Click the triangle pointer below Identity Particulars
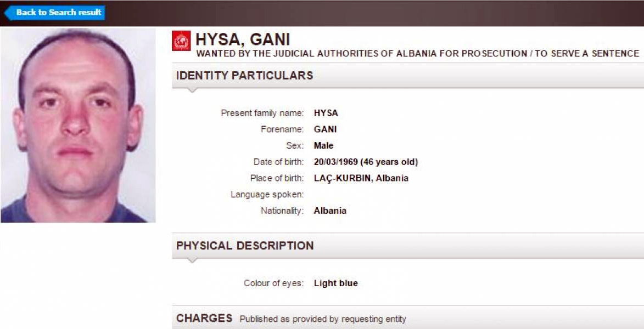The image size is (644, 329). pyautogui.click(x=192, y=90)
